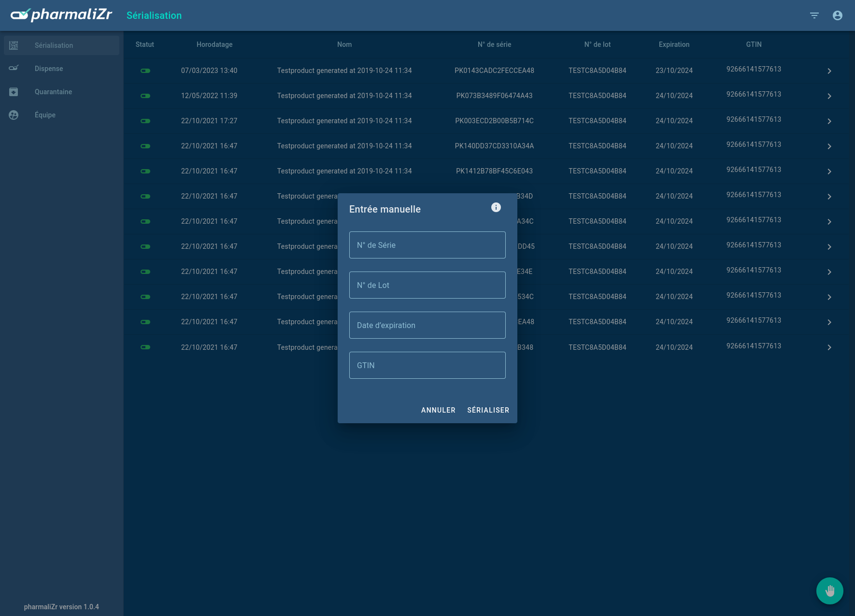Click the Dispense sidebar icon
The image size is (855, 616).
click(x=14, y=68)
